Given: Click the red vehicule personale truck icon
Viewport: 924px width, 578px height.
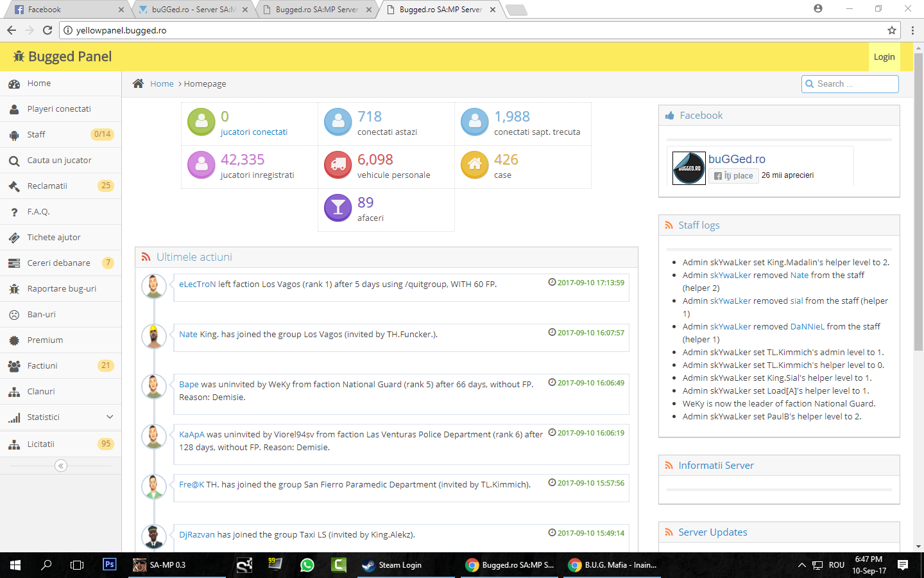Looking at the screenshot, I should point(338,164).
